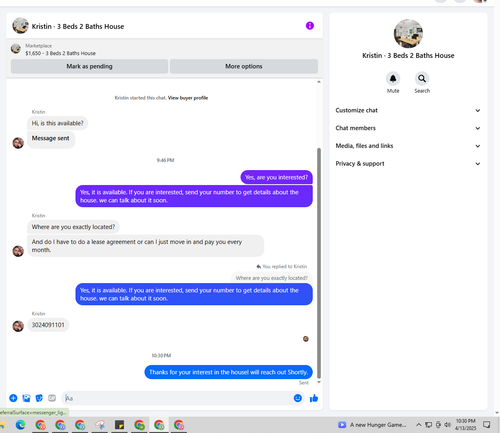Click the listing thumbnail in chat header
The height and width of the screenshot is (433, 500).
[20, 26]
